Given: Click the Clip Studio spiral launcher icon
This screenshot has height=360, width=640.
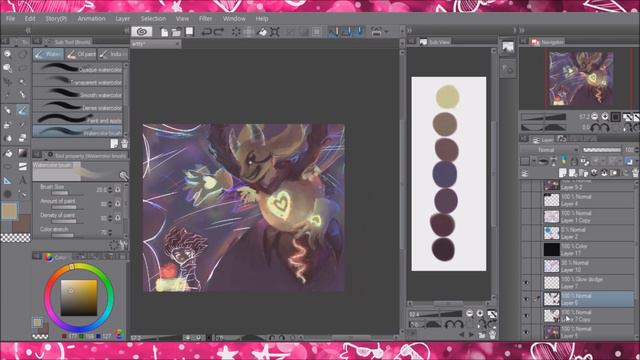Looking at the screenshot, I should [142, 31].
